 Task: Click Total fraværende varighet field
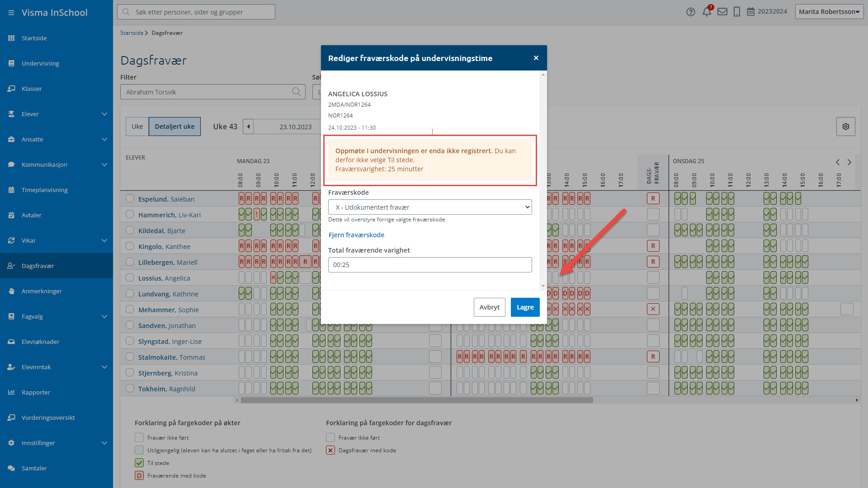click(x=430, y=265)
